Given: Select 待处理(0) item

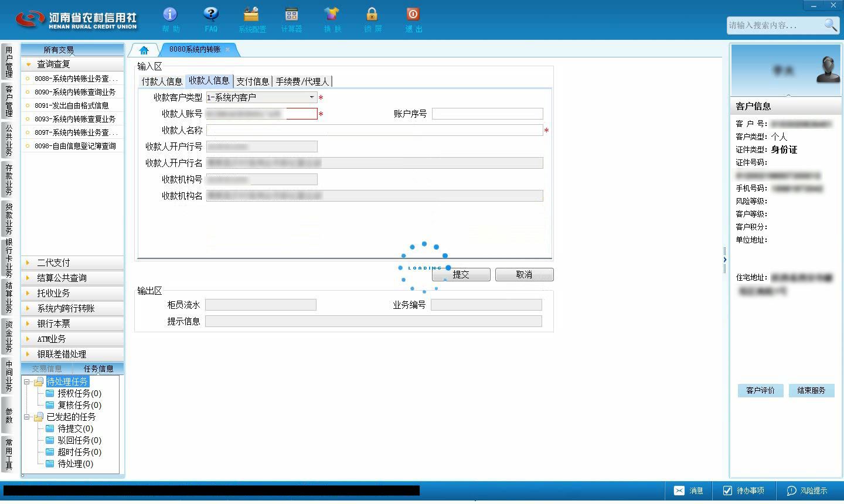Looking at the screenshot, I should 69,464.
